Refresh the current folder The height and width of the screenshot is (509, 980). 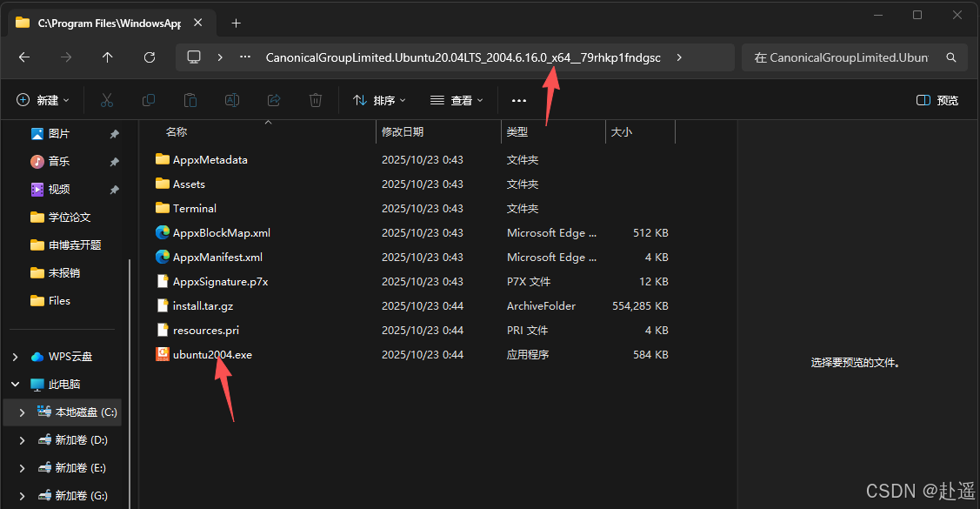tap(150, 57)
